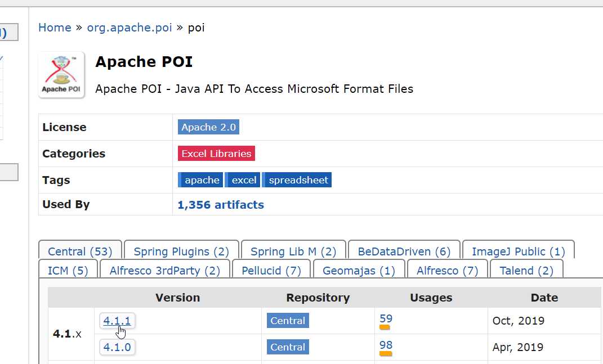Open the Apache 2.0 license tag

208,127
